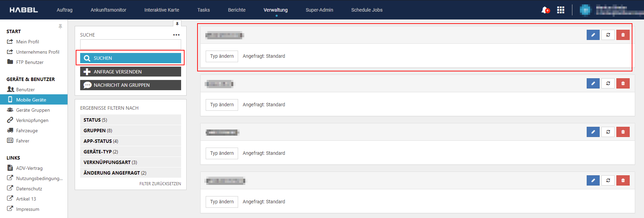Unpin the left sidebar with pin icon
Image resolution: width=644 pixels, height=218 pixels.
point(60,26)
